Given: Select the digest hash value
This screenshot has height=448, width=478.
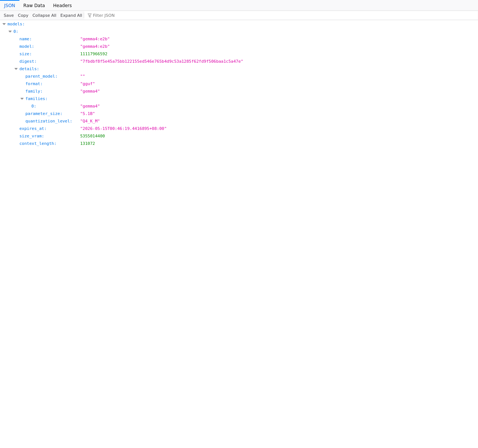Looking at the screenshot, I should (162, 62).
